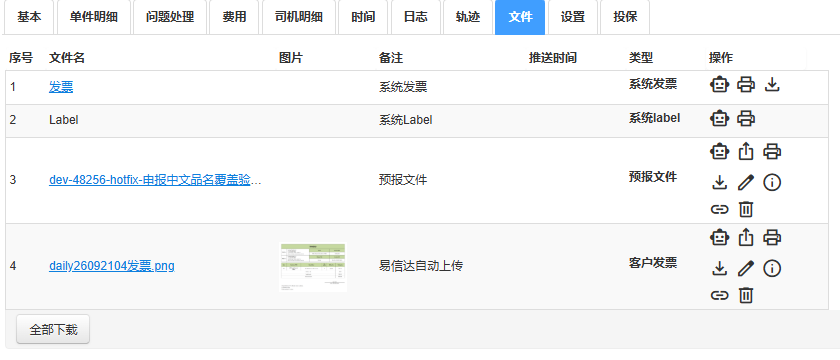Print the 系统发票 file
The height and width of the screenshot is (360, 840).
[746, 85]
